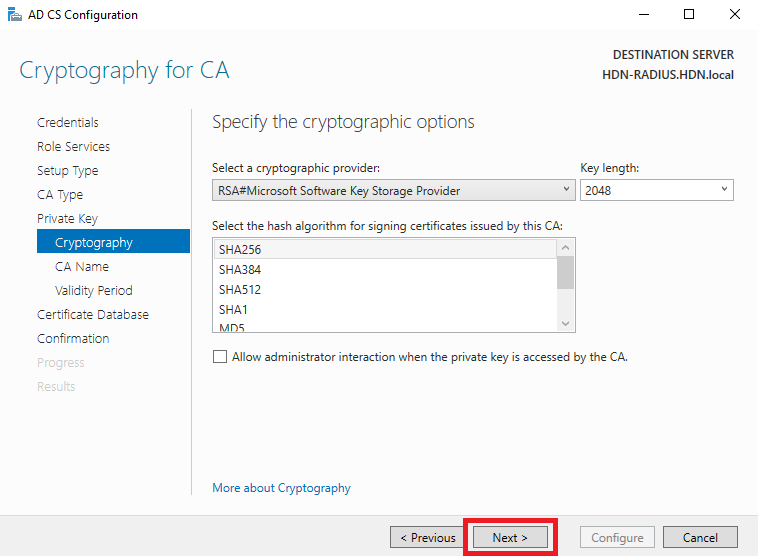This screenshot has width=758, height=556.
Task: Switch to Certificate Database page
Action: coord(93,315)
